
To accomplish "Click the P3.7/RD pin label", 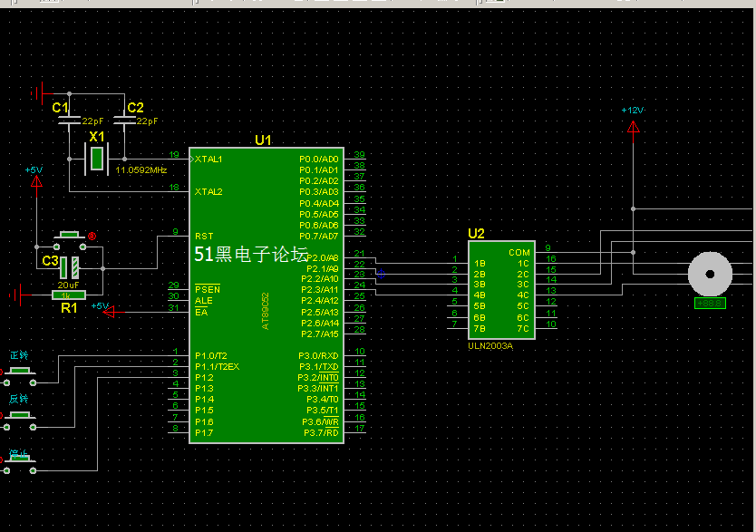I will (x=321, y=432).
